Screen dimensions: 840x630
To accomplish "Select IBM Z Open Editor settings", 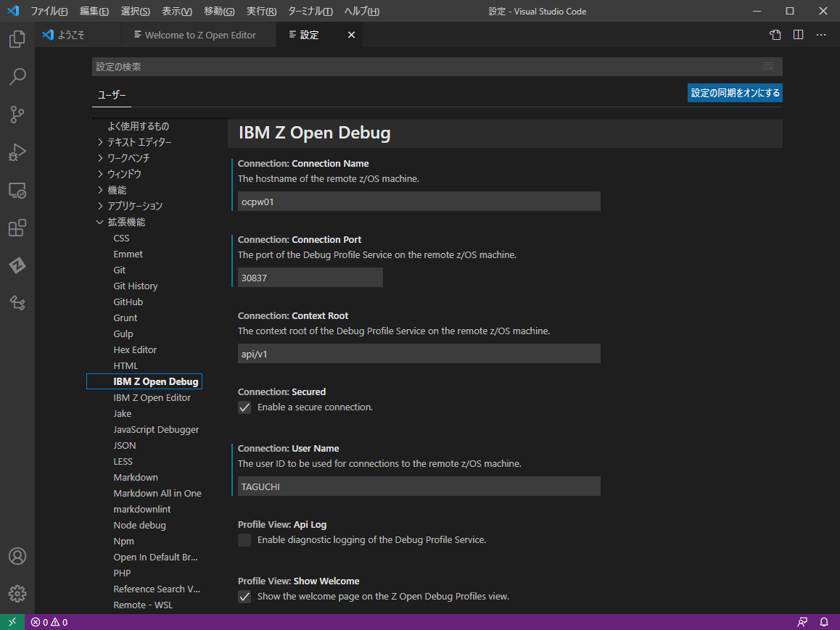I will (152, 398).
